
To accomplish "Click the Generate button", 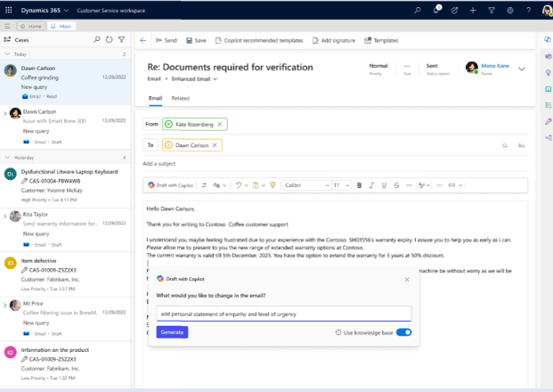I will point(172,332).
